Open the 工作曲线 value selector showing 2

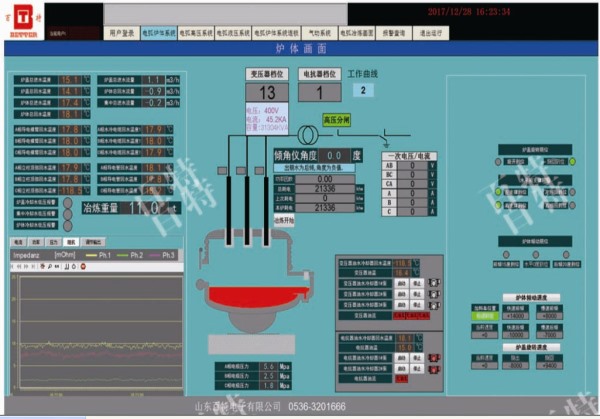click(x=363, y=91)
